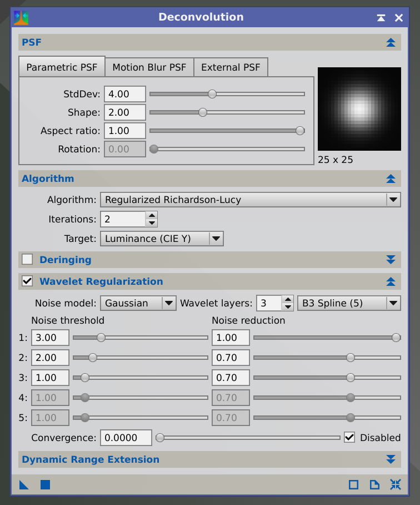Viewport: 420px width, 505px height.
Task: Click the Aspect ratio value field
Action: click(x=125, y=131)
